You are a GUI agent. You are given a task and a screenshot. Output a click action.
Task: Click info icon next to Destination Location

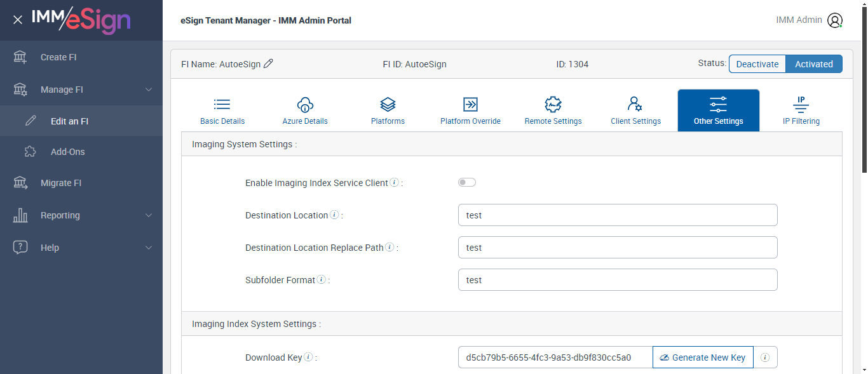(334, 215)
